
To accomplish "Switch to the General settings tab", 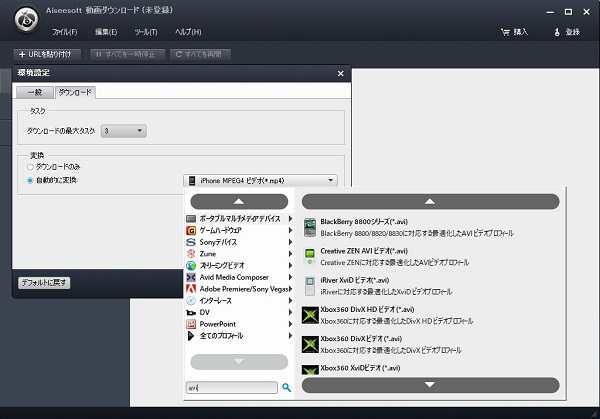I will point(35,92).
